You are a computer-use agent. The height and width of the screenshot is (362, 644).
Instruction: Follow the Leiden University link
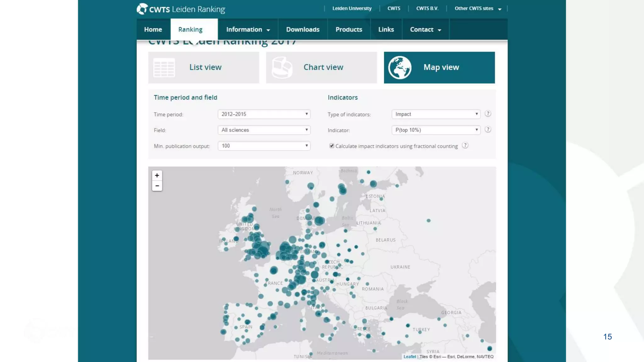click(x=352, y=8)
